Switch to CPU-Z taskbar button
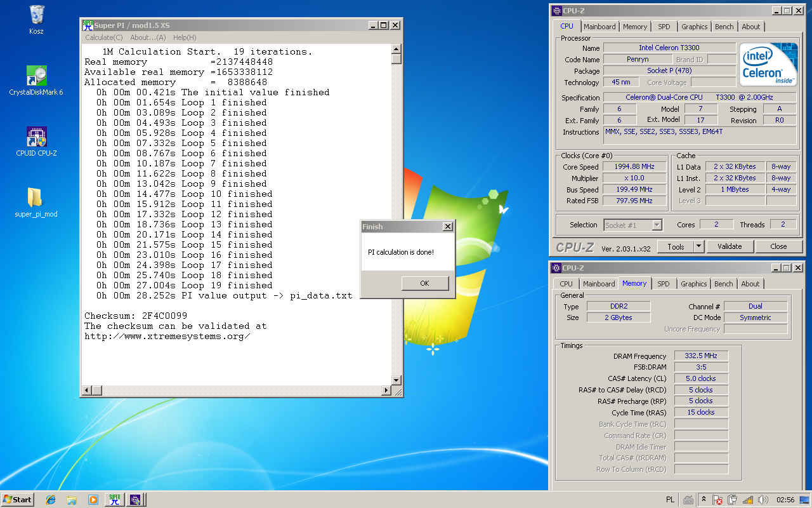The width and height of the screenshot is (812, 508). 135,500
